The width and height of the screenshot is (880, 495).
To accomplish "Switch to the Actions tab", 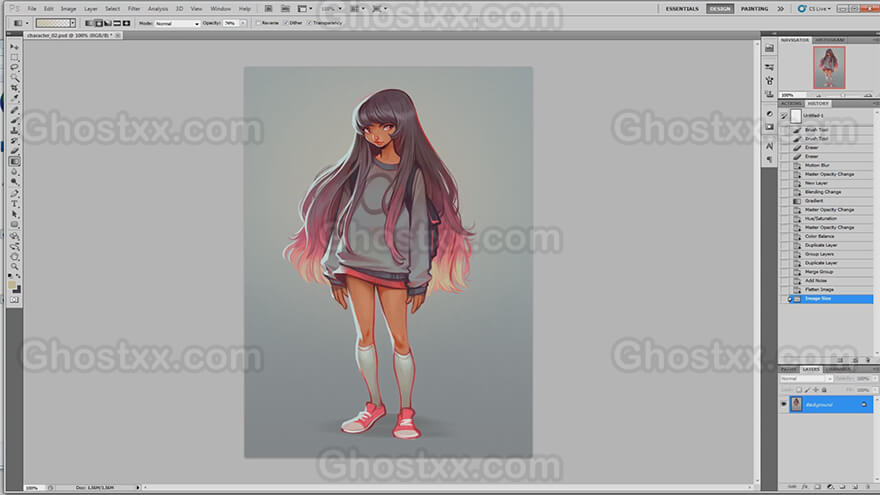I will pos(791,104).
